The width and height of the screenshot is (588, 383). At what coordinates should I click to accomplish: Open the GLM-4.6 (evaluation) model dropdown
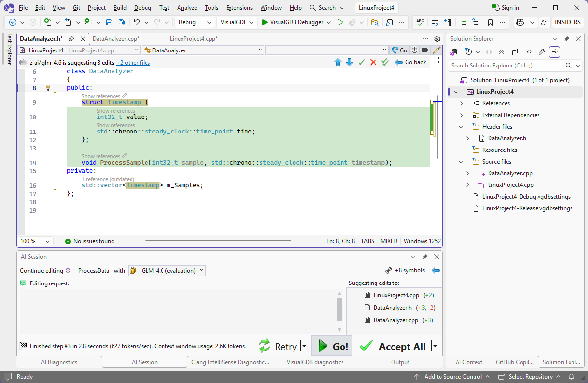pyautogui.click(x=166, y=270)
